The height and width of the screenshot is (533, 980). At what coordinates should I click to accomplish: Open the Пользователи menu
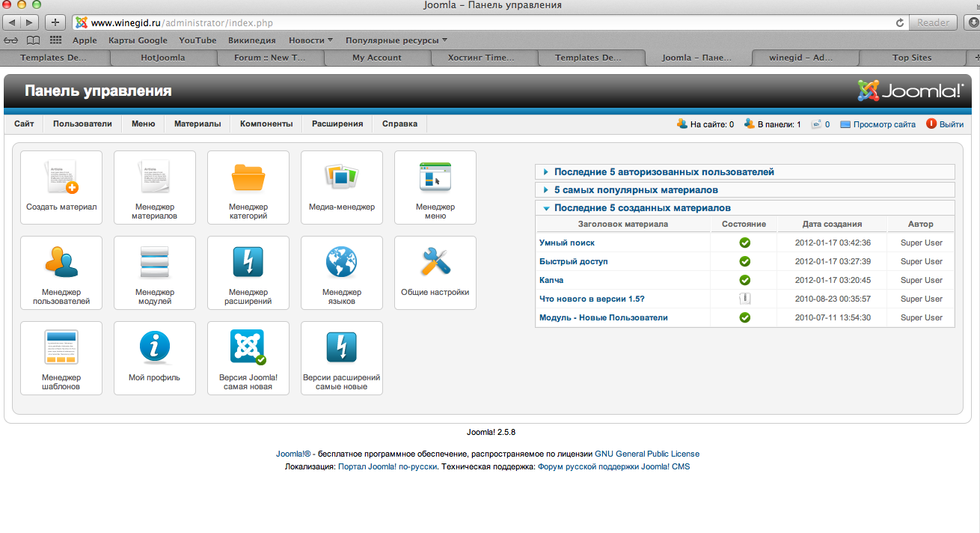pyautogui.click(x=82, y=124)
